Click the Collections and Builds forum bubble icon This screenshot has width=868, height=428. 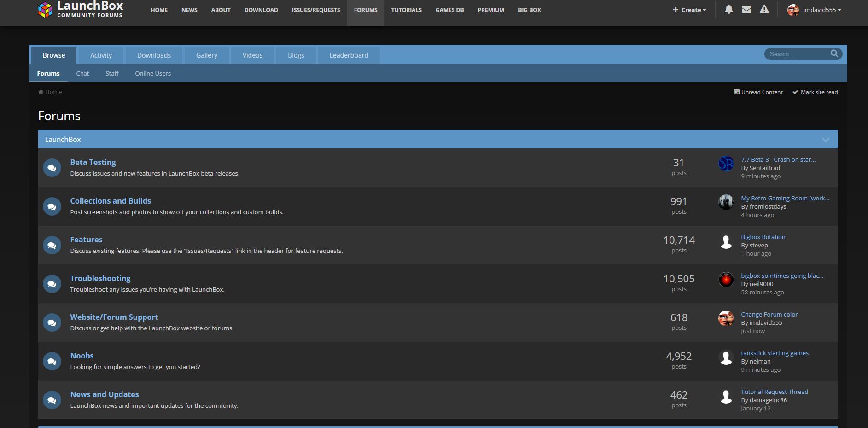click(x=52, y=206)
